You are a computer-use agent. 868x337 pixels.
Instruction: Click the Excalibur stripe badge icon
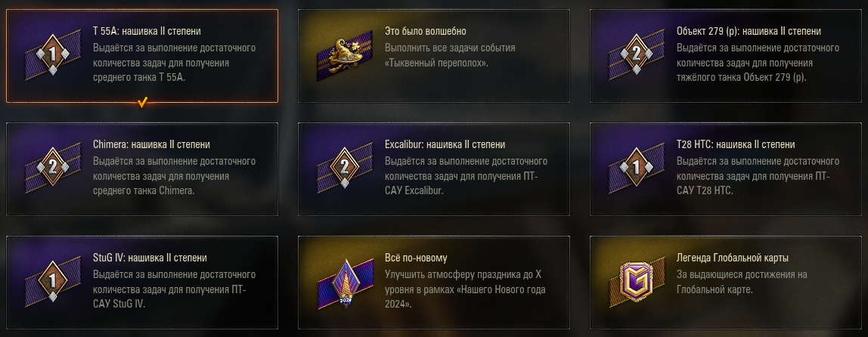coord(344,167)
